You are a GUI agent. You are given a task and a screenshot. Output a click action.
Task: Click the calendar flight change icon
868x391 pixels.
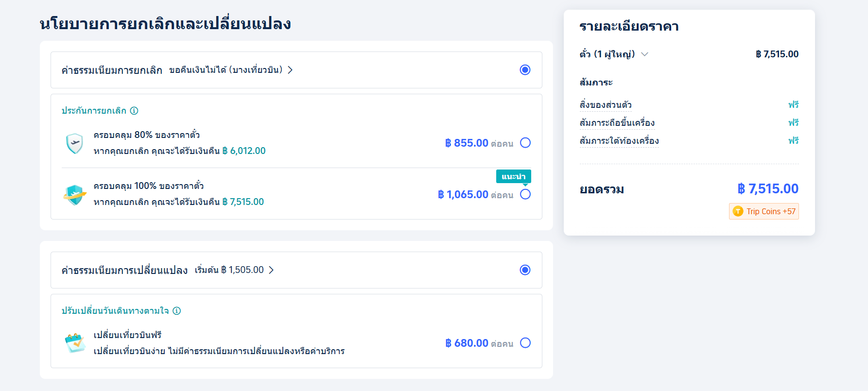coord(75,343)
